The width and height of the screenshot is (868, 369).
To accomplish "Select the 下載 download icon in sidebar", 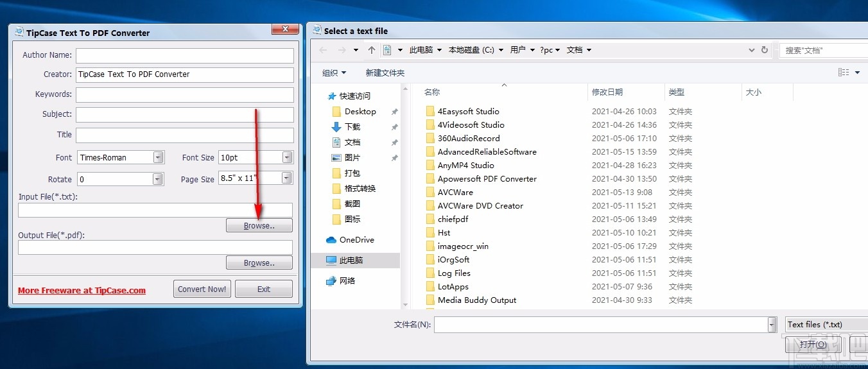I will tap(336, 127).
